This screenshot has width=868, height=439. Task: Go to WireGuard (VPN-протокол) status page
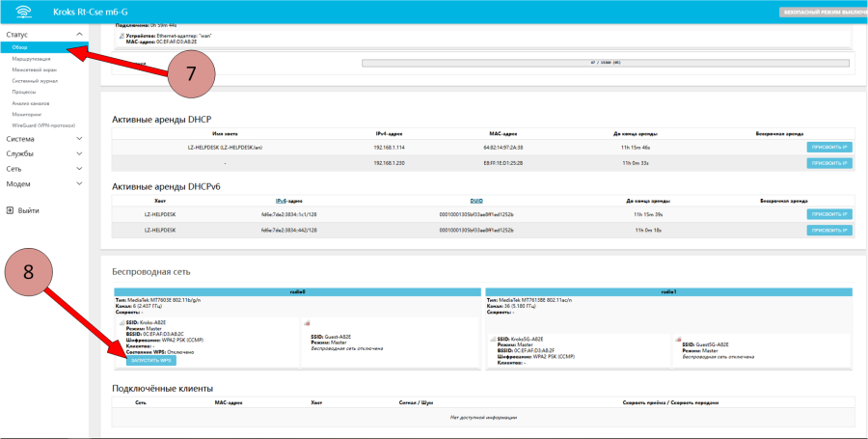43,125
